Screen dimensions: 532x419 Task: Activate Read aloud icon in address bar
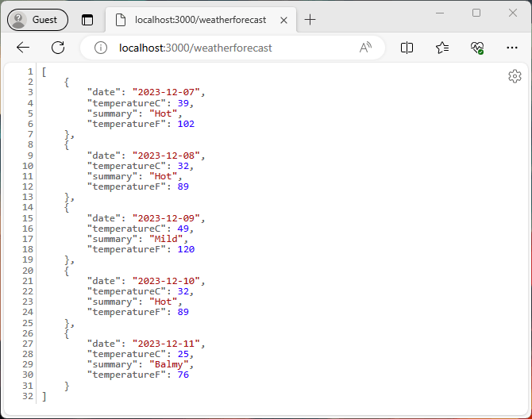click(365, 48)
